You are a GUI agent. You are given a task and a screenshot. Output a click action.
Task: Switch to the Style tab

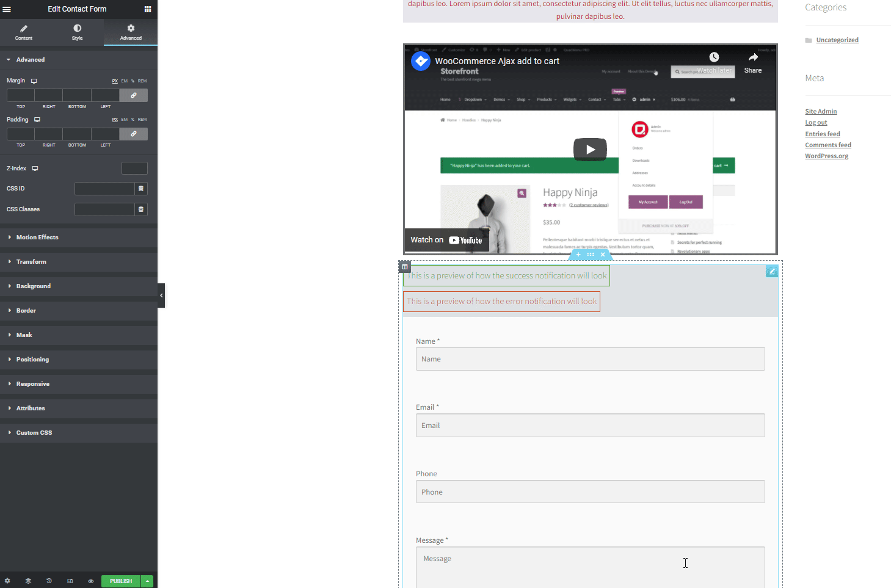77,32
